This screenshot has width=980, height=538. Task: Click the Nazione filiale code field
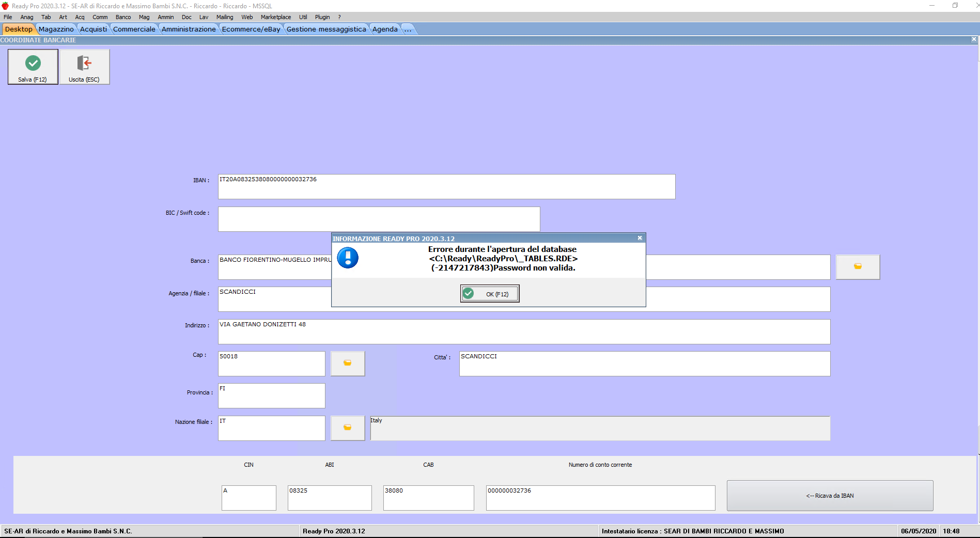(271, 428)
